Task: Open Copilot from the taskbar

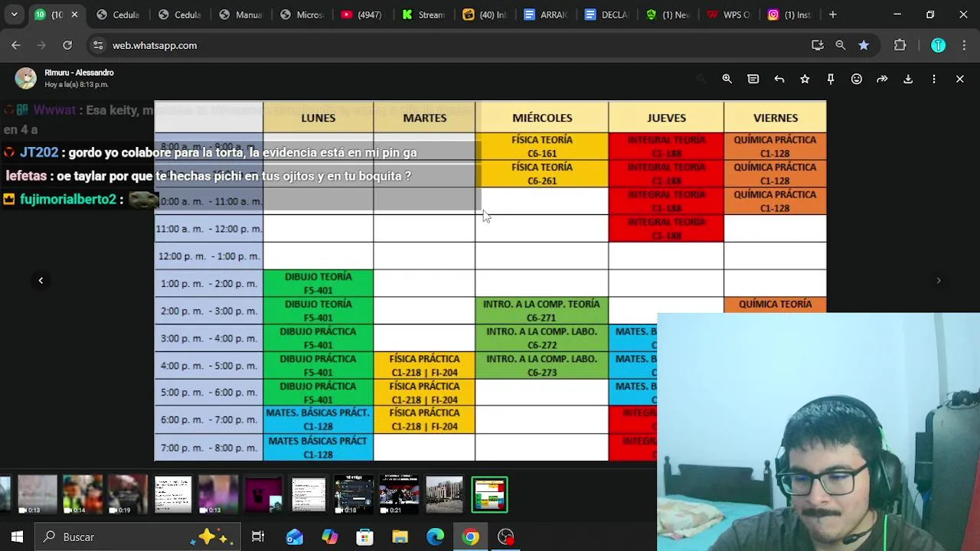Action: click(x=330, y=537)
